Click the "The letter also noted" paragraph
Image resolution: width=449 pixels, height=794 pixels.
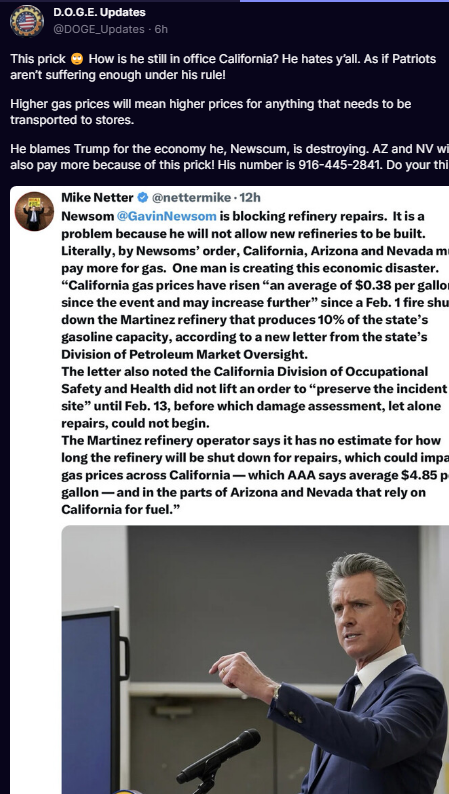(x=255, y=397)
